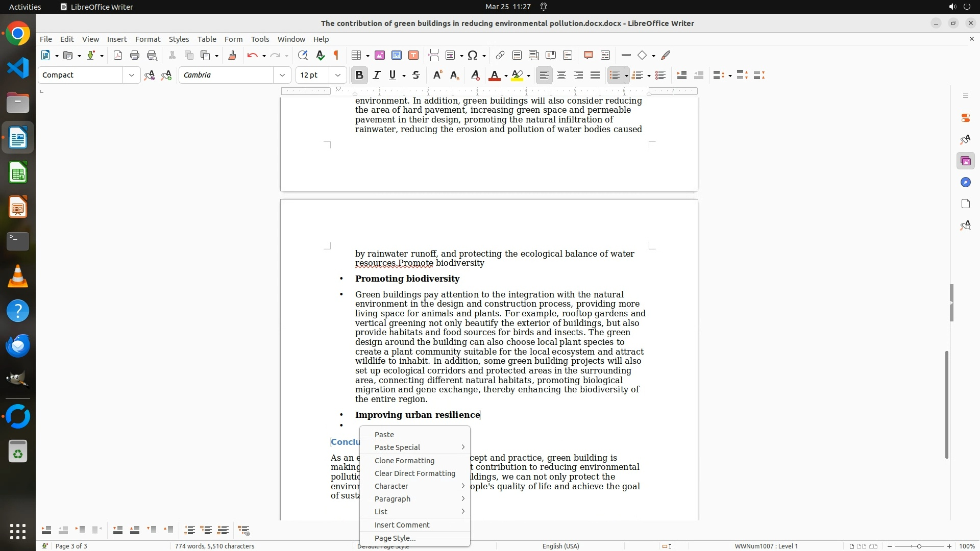Toggle Bold formatting button
The image size is (980, 551).
[x=359, y=76]
